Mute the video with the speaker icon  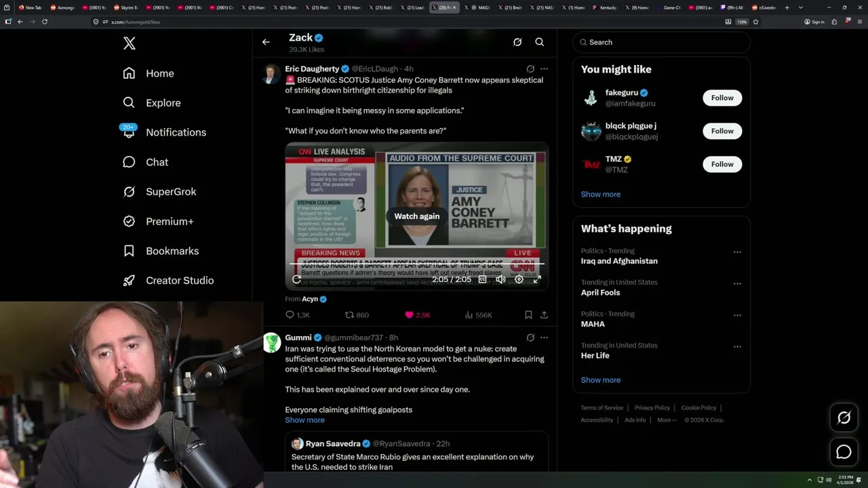coord(500,279)
